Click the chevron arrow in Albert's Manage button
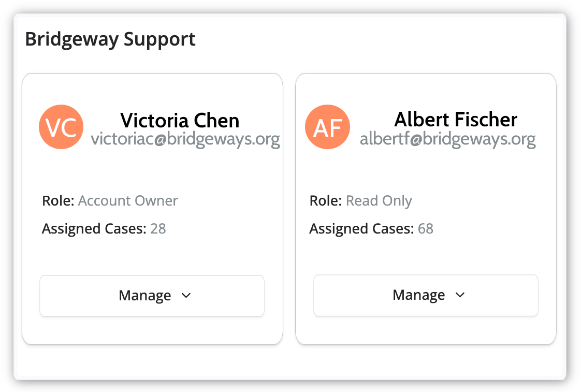Image resolution: width=581 pixels, height=392 pixels. tap(460, 295)
